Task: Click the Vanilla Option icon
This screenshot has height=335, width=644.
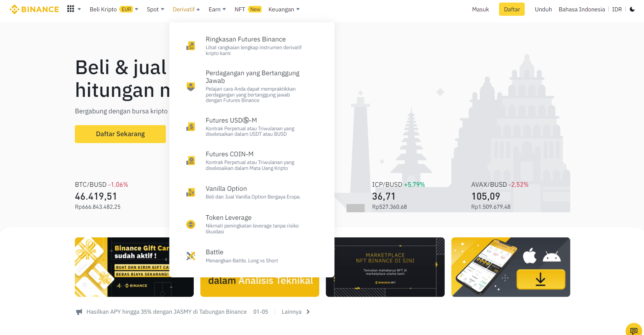Action: [x=191, y=192]
